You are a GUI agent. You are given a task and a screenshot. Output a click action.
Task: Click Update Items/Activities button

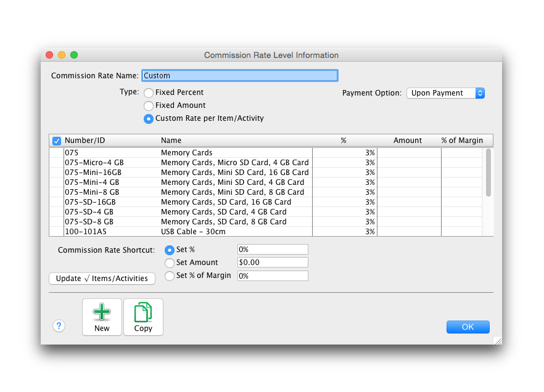point(102,279)
